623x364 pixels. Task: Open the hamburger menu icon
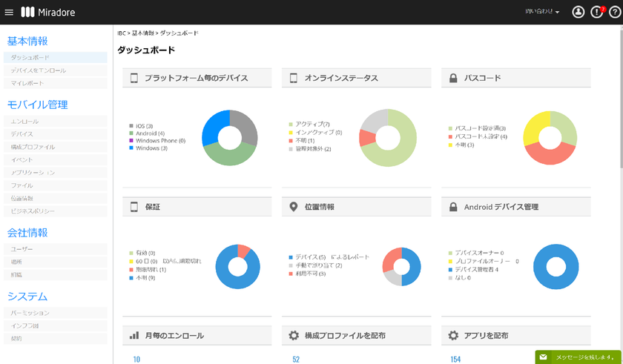coord(9,13)
